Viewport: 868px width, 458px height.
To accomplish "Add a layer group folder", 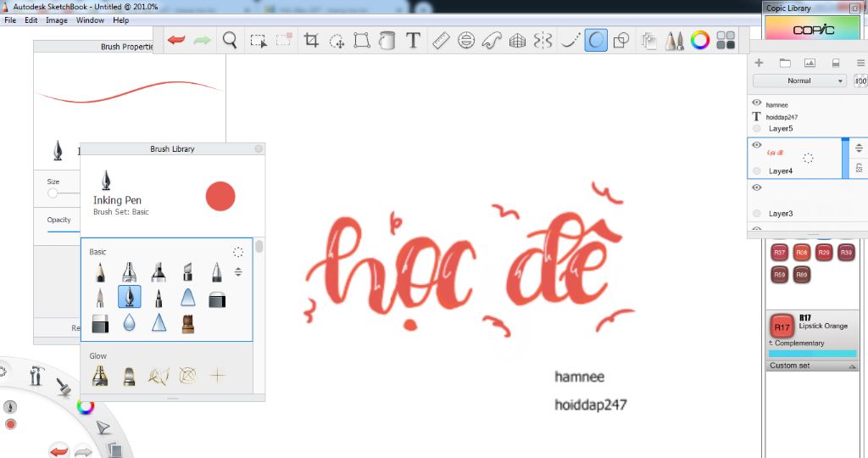I will pos(785,63).
